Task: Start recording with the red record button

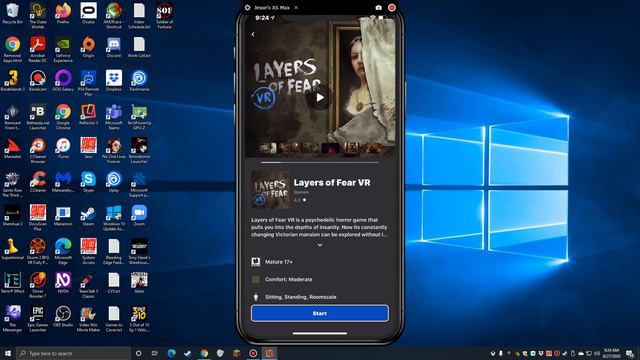Action: point(392,8)
